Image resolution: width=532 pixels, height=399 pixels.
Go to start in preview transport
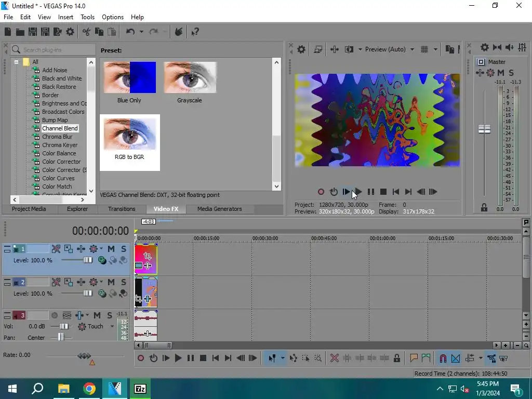[x=395, y=192]
